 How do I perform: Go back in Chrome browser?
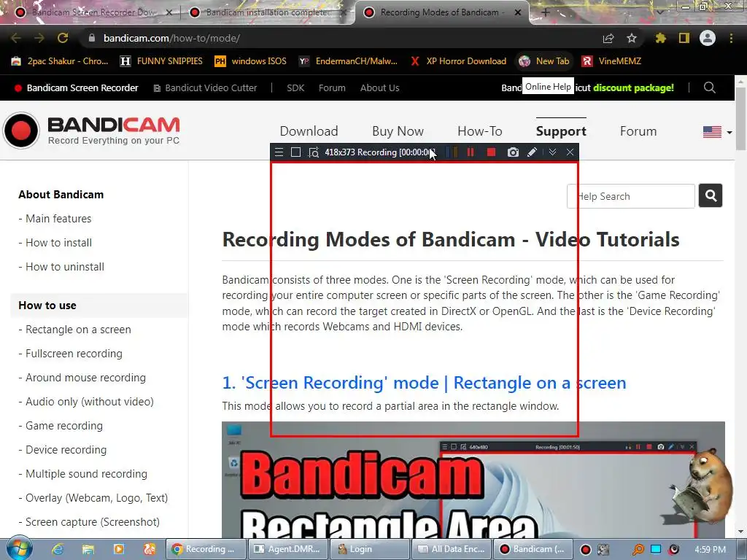(16, 38)
